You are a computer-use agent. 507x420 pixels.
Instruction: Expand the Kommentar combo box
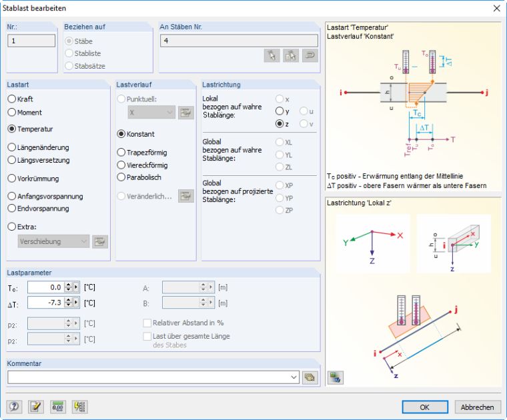point(294,377)
